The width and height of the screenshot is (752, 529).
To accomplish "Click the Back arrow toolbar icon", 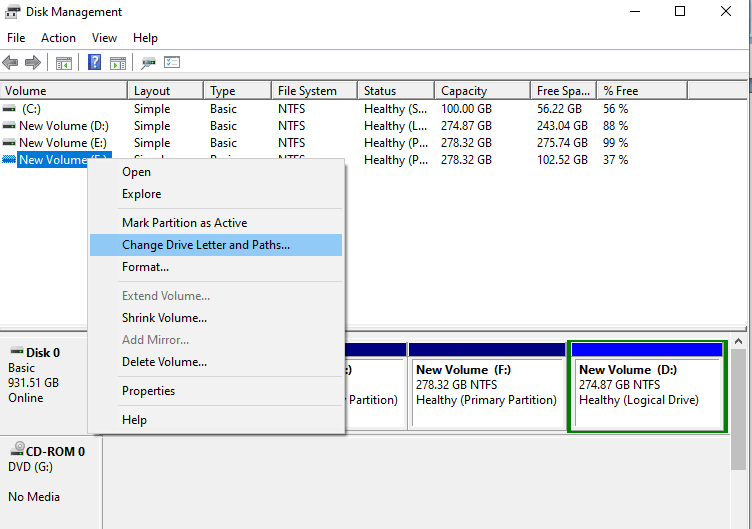I will [10, 62].
